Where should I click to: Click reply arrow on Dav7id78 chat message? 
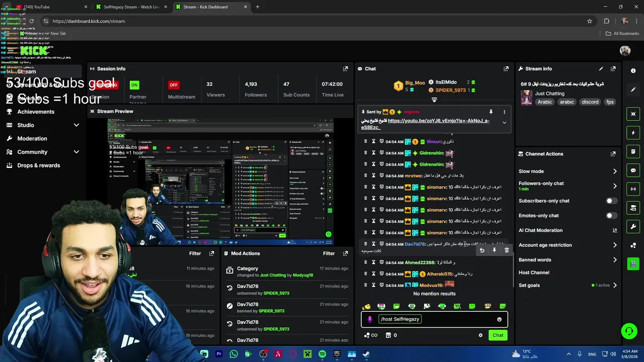pyautogui.click(x=482, y=250)
